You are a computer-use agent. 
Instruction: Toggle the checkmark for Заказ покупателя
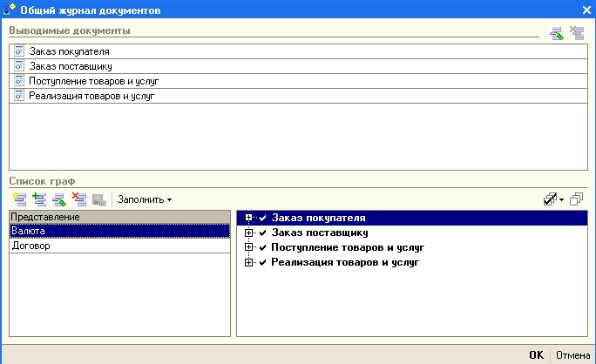coord(262,218)
